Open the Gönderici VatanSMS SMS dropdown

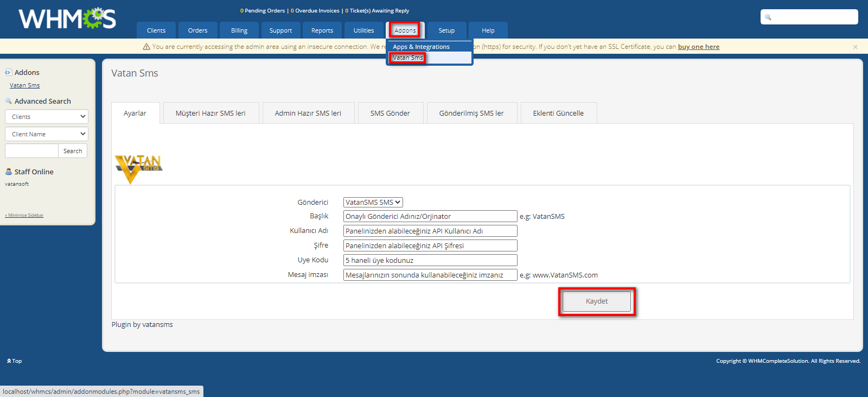tap(373, 202)
